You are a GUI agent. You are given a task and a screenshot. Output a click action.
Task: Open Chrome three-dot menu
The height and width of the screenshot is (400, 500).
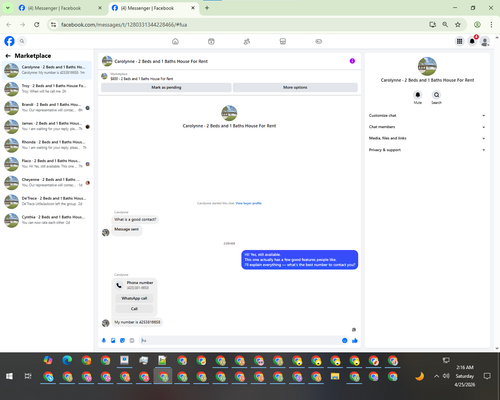coord(491,25)
